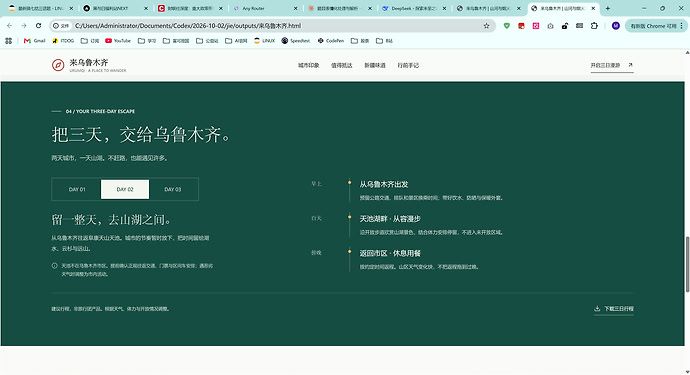Click the arrow icon next to 开启三日漫游
Viewport: 690px width, 375px height.
click(x=630, y=65)
